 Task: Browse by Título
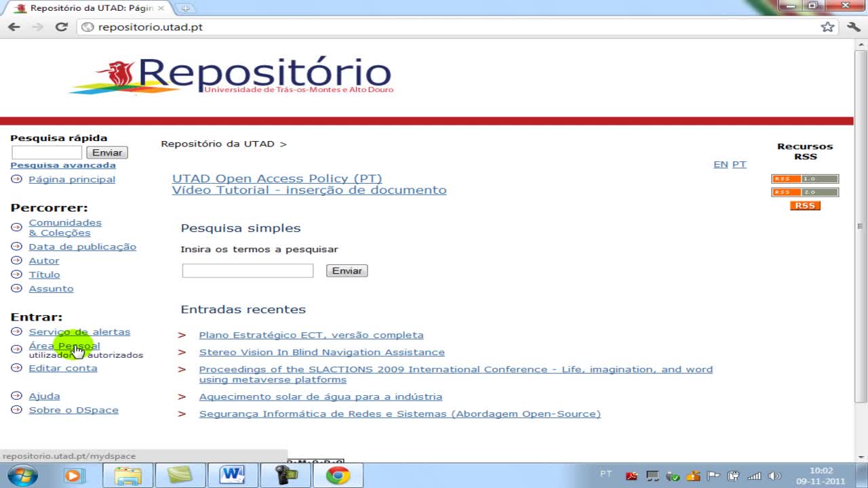tap(44, 274)
